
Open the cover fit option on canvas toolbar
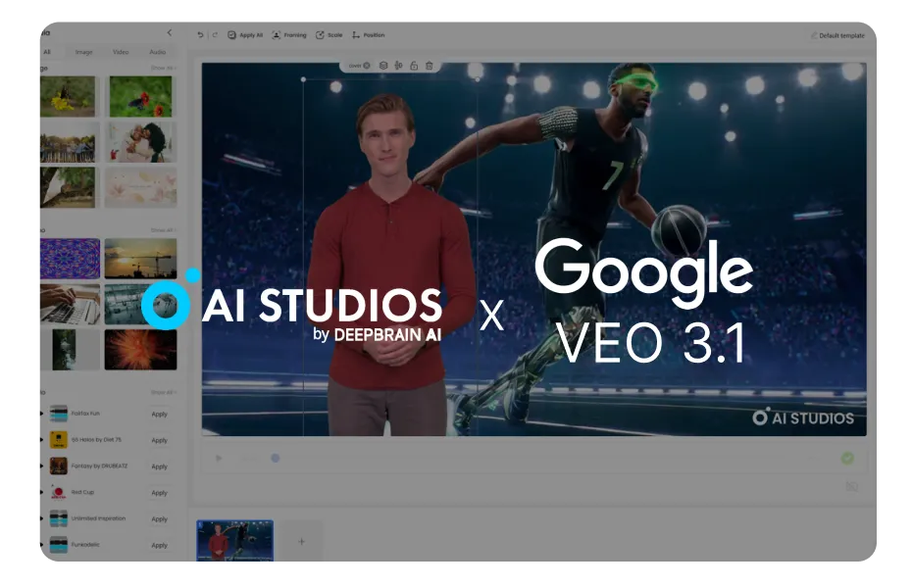[359, 66]
